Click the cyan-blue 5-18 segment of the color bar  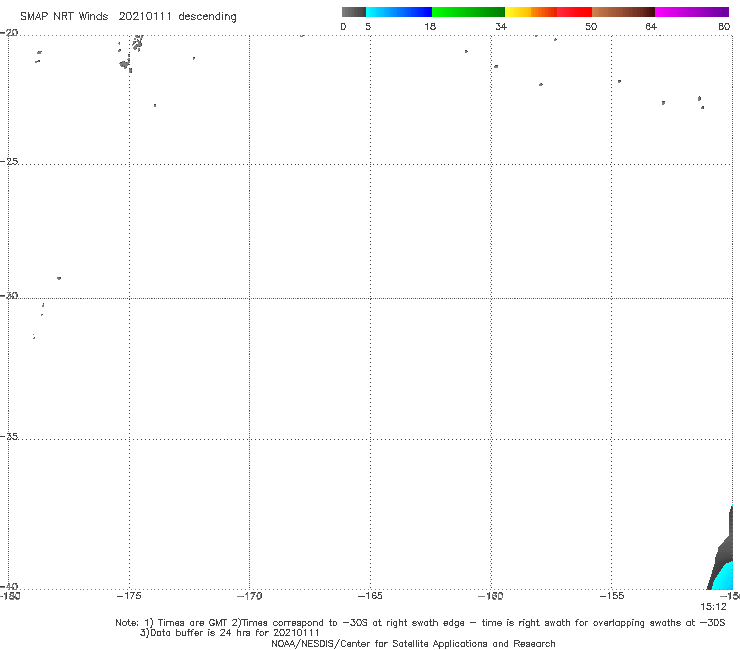click(399, 12)
